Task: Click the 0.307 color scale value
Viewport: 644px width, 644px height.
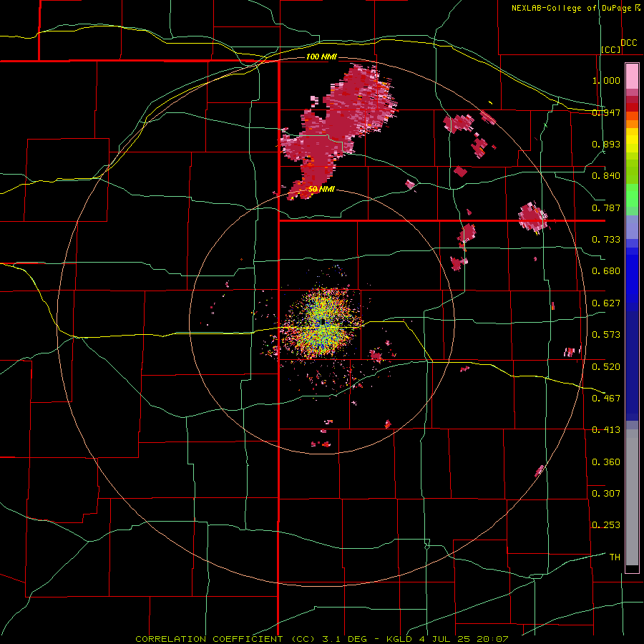Action: pyautogui.click(x=606, y=493)
